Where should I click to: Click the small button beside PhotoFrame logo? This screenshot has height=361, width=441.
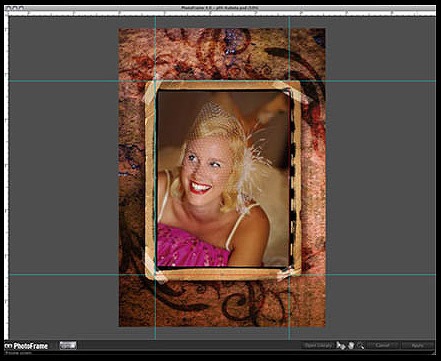coord(68,345)
